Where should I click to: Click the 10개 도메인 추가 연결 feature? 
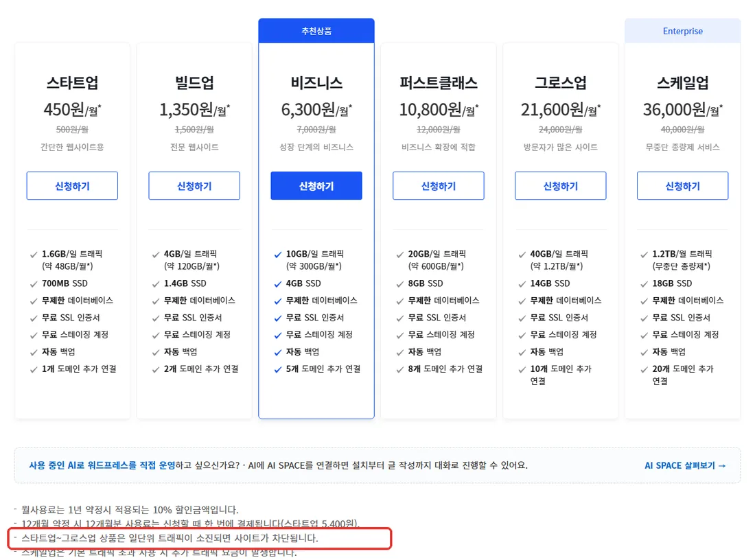tap(561, 375)
